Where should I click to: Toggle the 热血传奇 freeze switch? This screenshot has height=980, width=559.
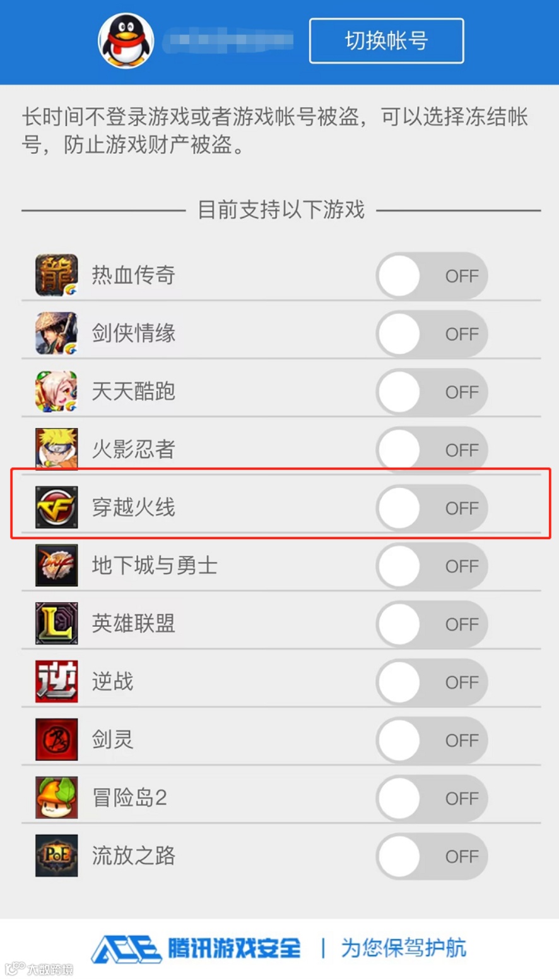click(x=432, y=276)
